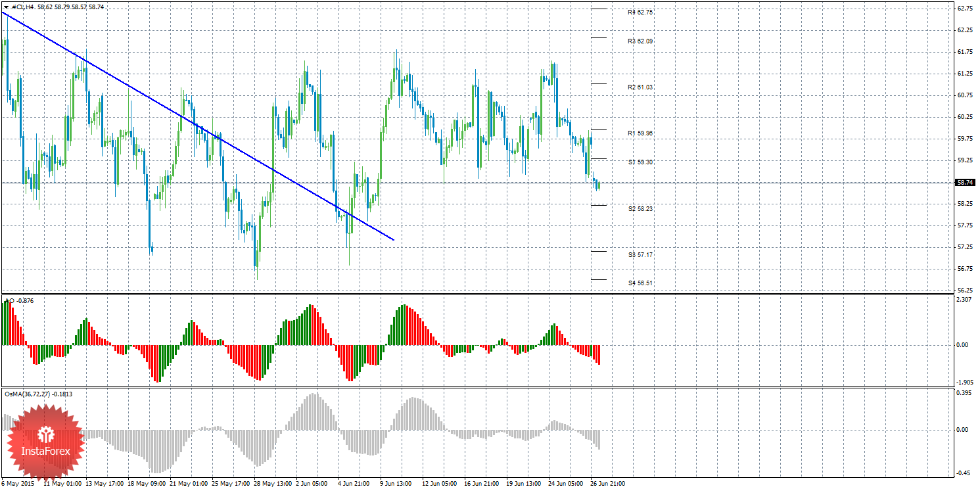Select the blue descending trendline
The height and width of the screenshot is (489, 980).
point(197,125)
